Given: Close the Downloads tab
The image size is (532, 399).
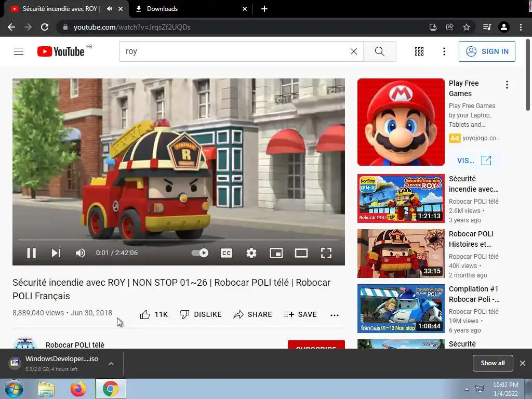Looking at the screenshot, I should [245, 9].
